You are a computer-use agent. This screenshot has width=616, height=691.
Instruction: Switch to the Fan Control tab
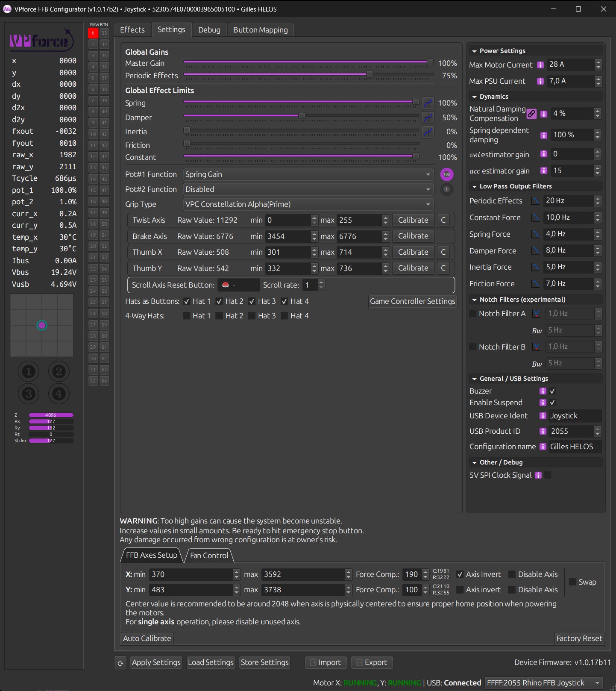tap(209, 556)
